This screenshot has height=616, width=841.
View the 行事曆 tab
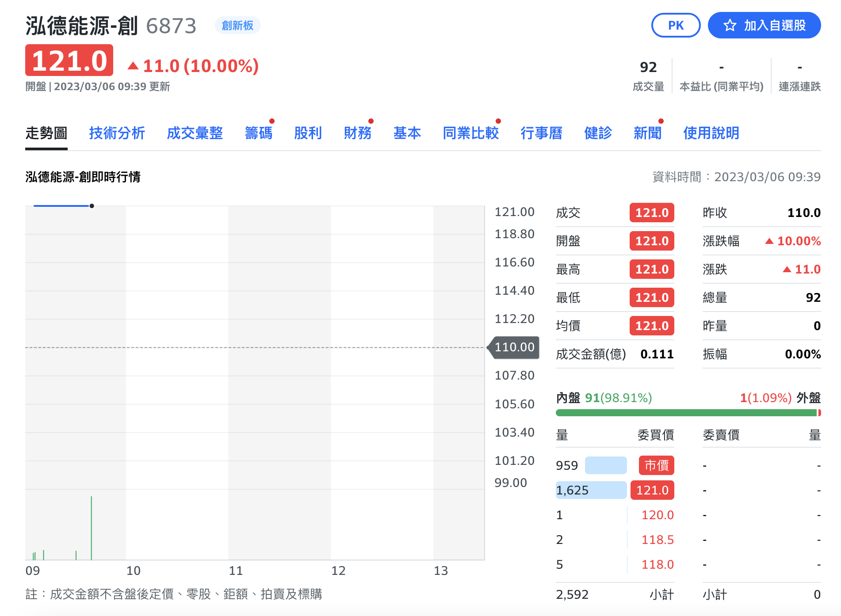point(542,133)
